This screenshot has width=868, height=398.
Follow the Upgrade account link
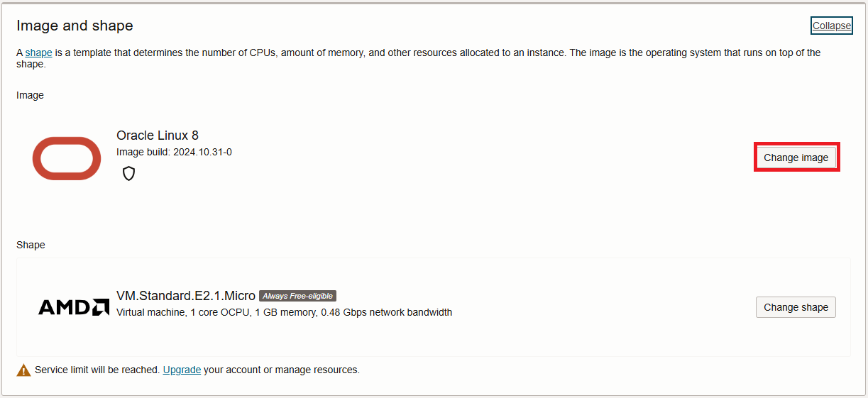(182, 370)
